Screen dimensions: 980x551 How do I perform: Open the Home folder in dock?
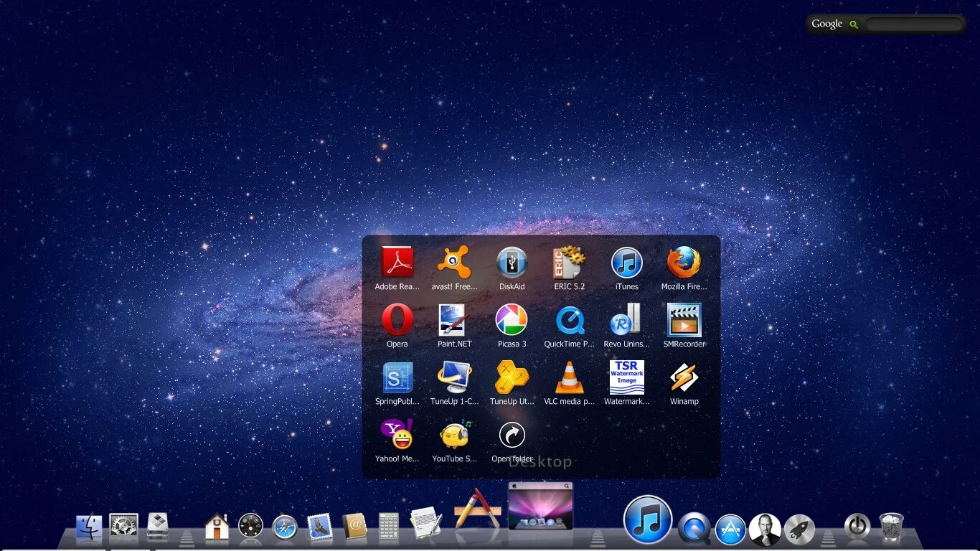(x=217, y=527)
